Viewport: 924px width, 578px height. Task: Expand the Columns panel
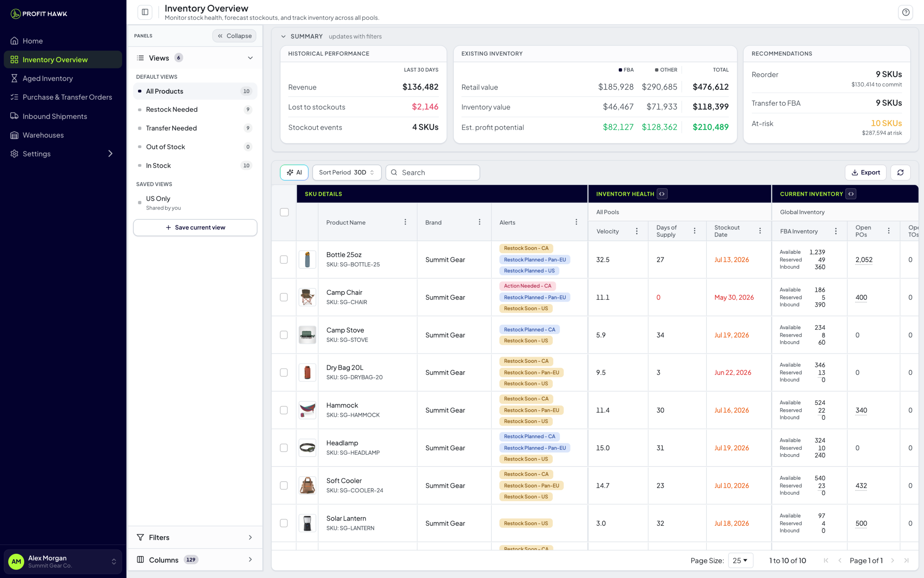click(195, 560)
